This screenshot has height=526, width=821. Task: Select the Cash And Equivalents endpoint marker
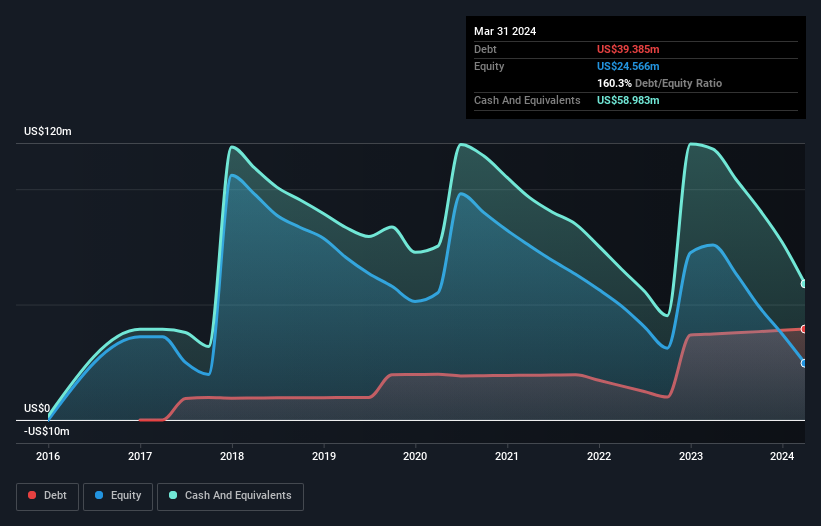tap(804, 284)
